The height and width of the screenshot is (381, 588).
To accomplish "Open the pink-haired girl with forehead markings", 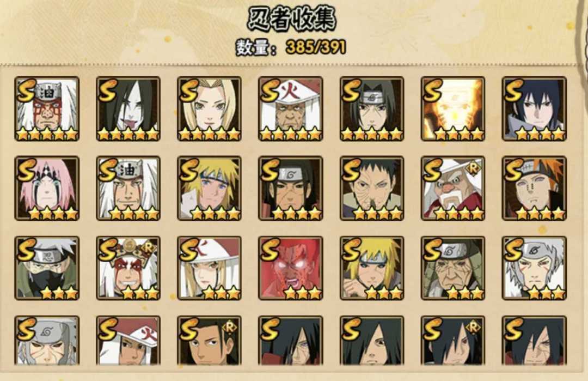I will tap(47, 189).
